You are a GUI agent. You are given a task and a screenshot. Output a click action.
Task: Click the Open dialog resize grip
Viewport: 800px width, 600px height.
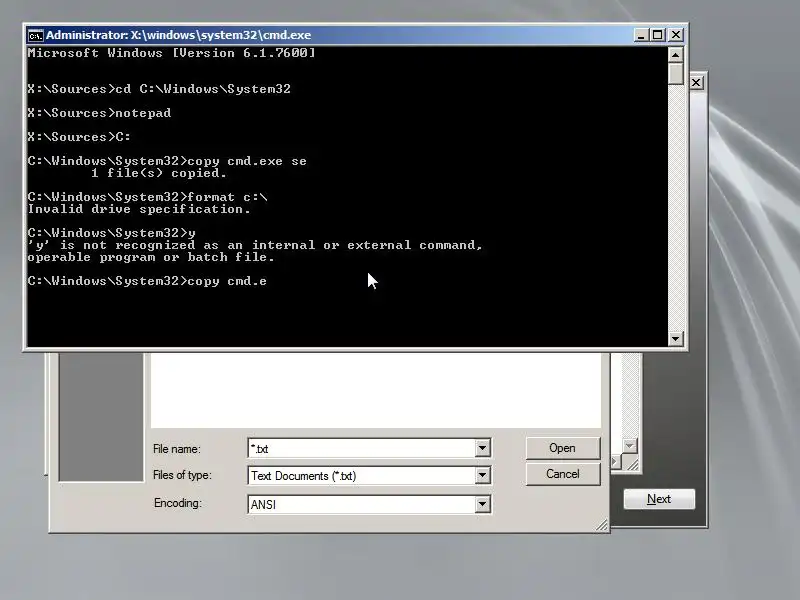click(x=602, y=525)
